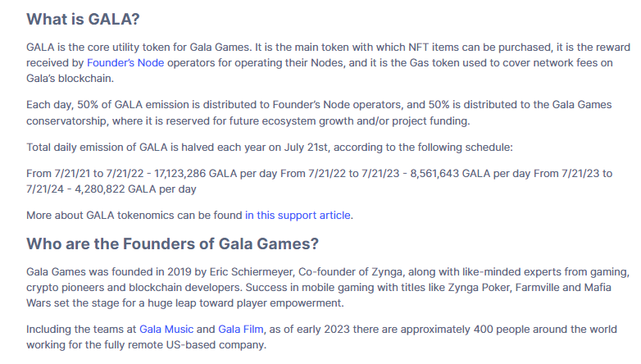Open the Founder's Node link
Image resolution: width=641 pixels, height=364 pixels.
125,63
